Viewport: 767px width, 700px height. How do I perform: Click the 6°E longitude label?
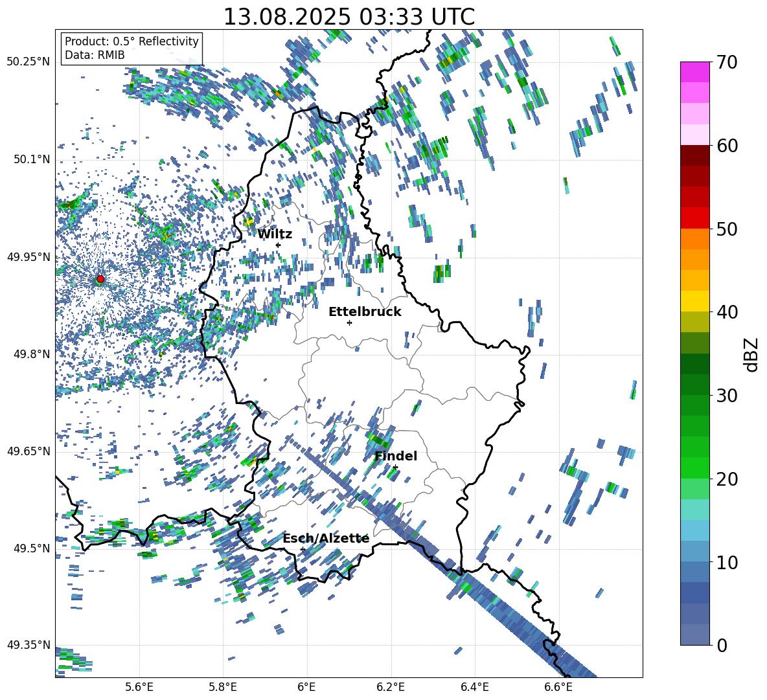point(306,687)
